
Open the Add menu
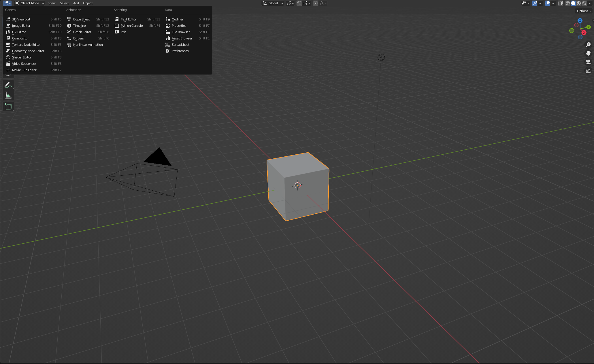76,3
